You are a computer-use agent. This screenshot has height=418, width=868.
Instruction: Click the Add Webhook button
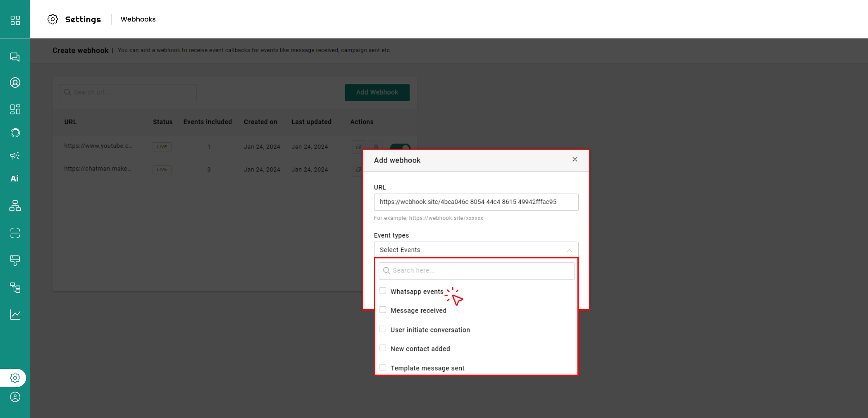377,93
